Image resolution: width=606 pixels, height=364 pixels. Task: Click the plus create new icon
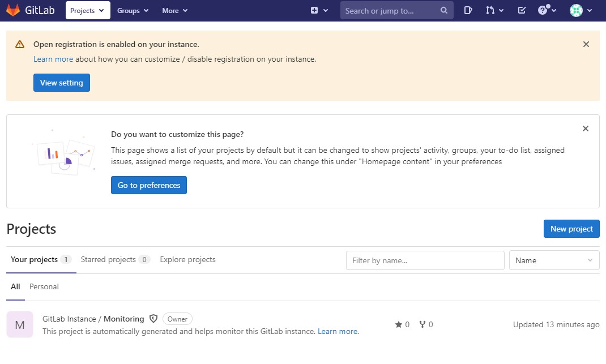point(314,10)
